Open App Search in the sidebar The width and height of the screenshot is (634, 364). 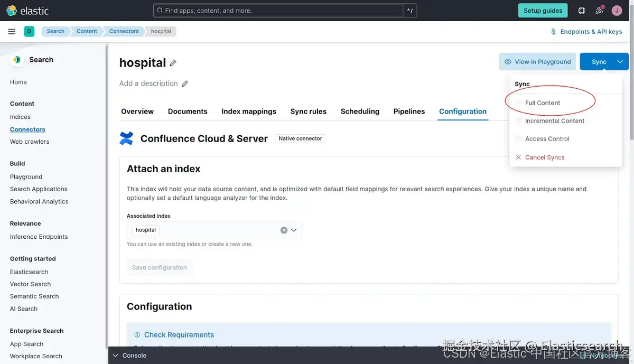click(26, 344)
